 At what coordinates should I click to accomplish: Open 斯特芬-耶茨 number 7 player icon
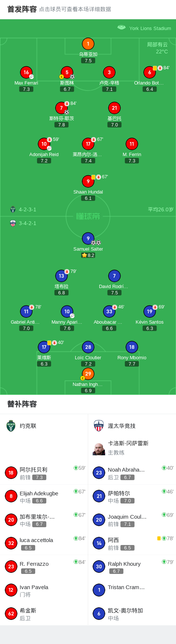[x=62, y=108]
